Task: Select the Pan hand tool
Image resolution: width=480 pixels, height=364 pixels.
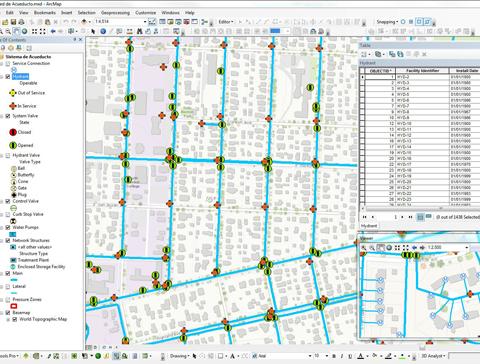Action: point(16,31)
